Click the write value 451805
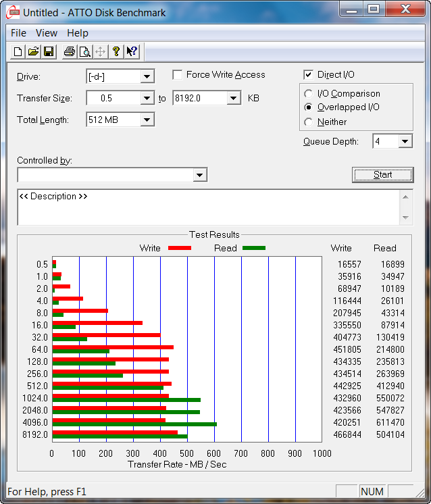The width and height of the screenshot is (431, 504). 347,349
